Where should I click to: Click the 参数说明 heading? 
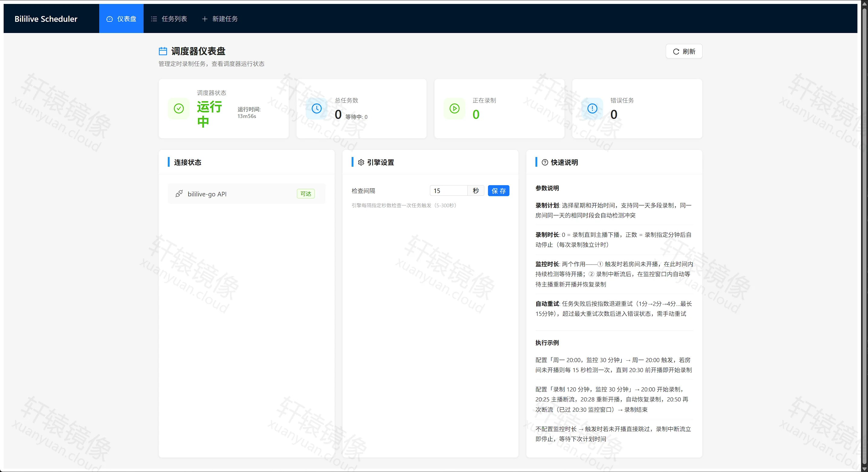(x=547, y=188)
